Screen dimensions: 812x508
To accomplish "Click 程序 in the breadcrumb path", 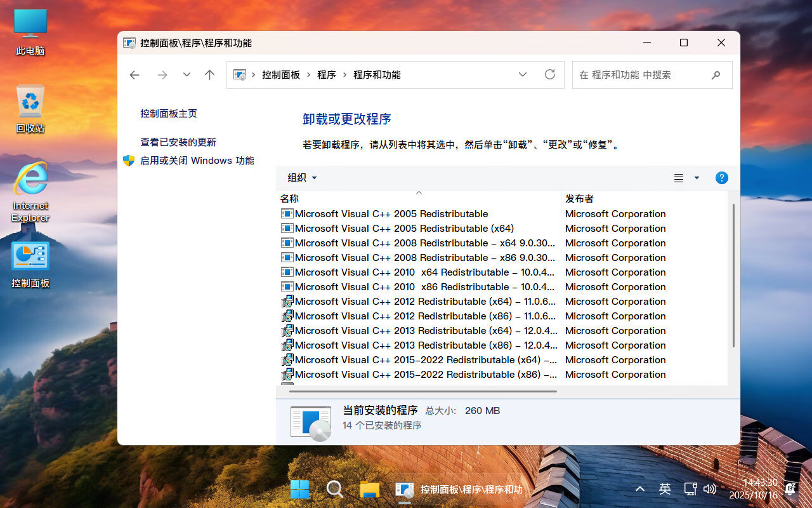I will (x=327, y=74).
